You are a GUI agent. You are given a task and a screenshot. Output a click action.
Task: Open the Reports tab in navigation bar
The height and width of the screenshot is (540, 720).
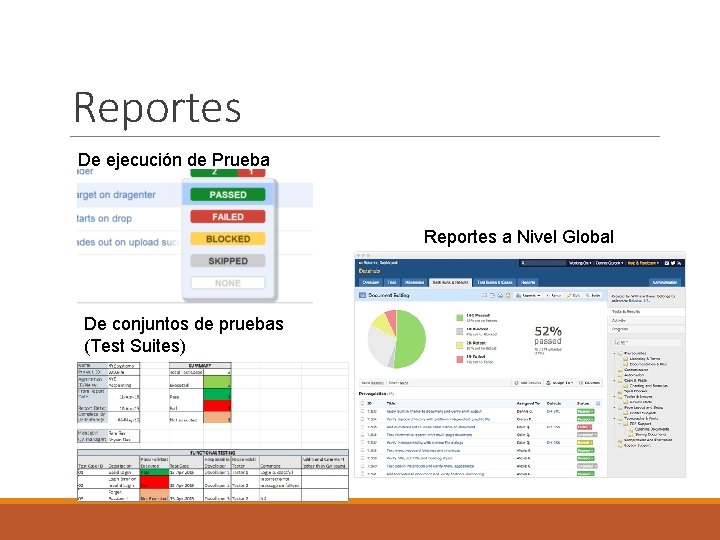[x=528, y=282]
